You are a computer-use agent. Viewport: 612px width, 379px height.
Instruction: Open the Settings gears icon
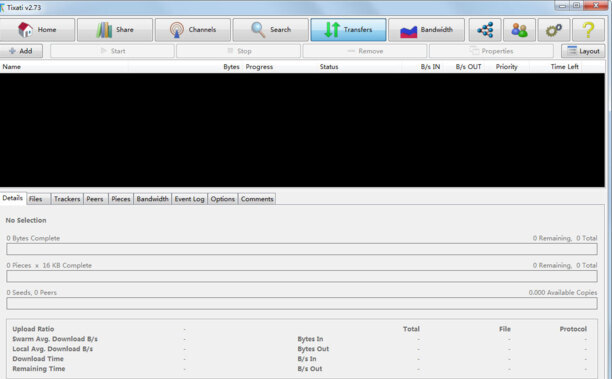tap(553, 30)
